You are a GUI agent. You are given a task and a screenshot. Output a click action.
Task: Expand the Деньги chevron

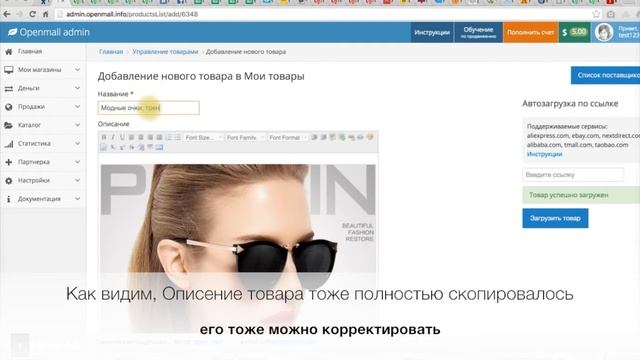click(77, 88)
